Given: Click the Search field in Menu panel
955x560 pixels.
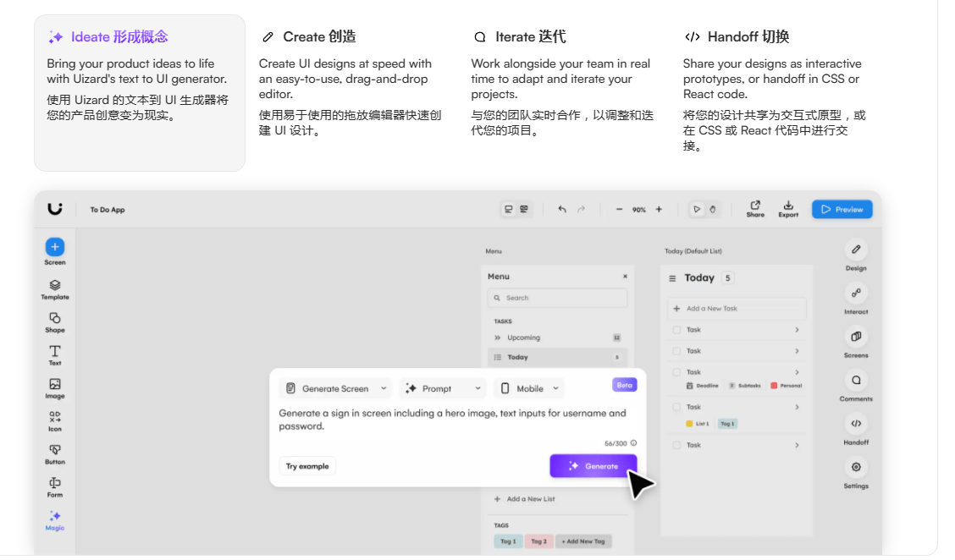Looking at the screenshot, I should (x=557, y=298).
